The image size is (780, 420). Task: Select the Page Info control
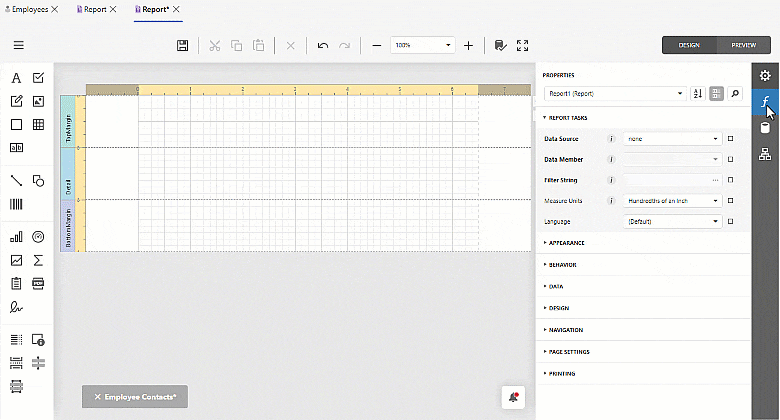pos(38,340)
